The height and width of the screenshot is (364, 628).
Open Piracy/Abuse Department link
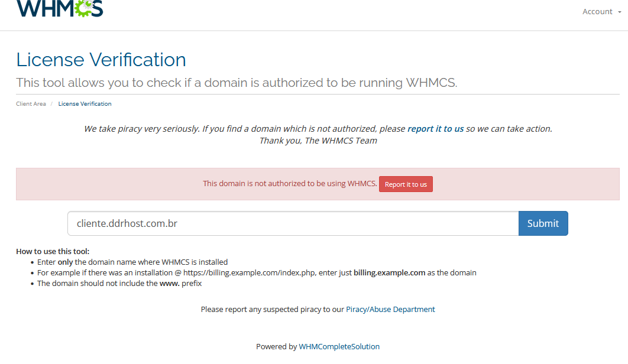tap(390, 309)
